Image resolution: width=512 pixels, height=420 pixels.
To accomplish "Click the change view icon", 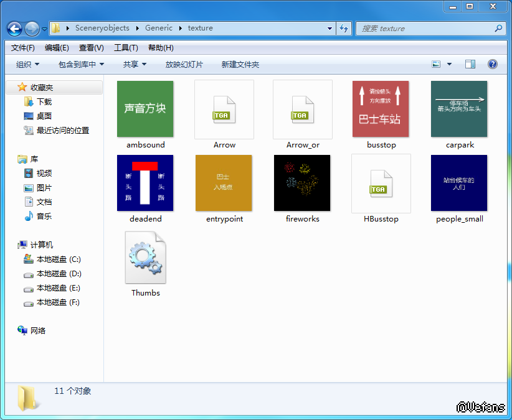I will tap(436, 64).
